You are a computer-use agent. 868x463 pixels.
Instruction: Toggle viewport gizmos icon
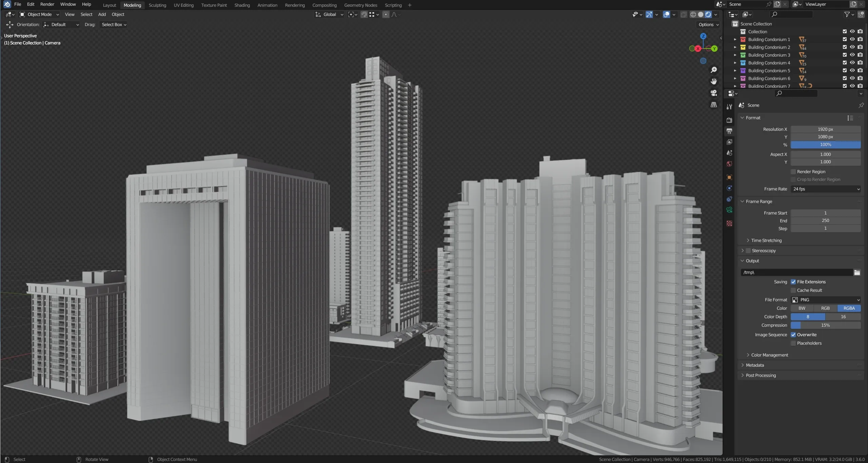pos(649,14)
